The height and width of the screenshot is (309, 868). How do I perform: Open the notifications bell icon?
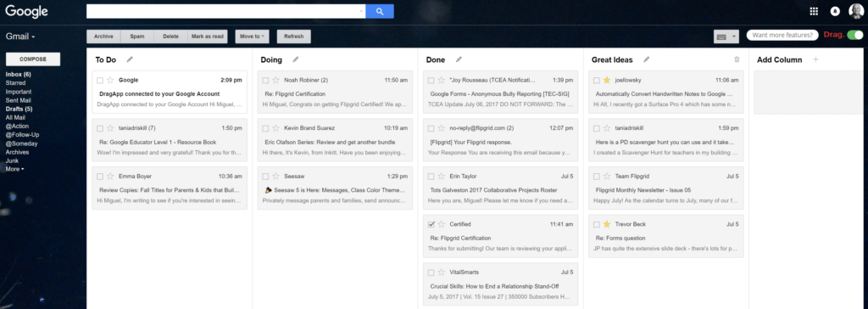click(x=834, y=11)
